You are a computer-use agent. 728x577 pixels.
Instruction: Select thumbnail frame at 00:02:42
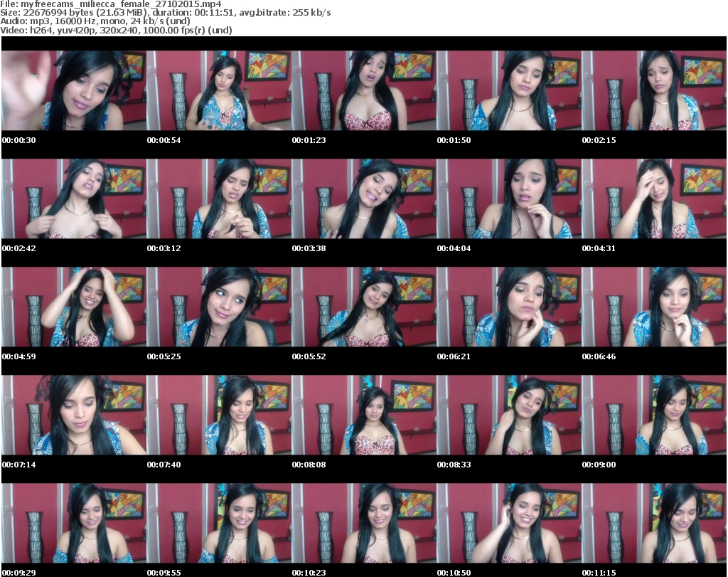coord(74,198)
